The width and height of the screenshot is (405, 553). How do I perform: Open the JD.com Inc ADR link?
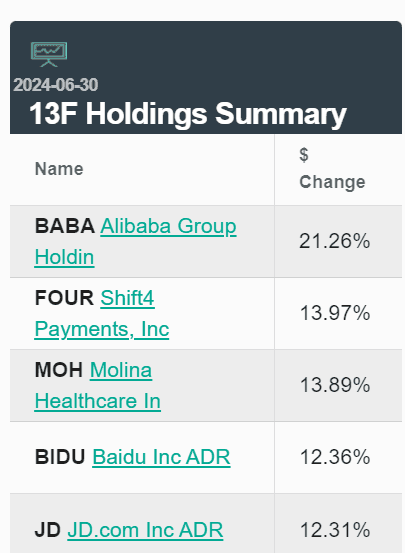point(145,530)
